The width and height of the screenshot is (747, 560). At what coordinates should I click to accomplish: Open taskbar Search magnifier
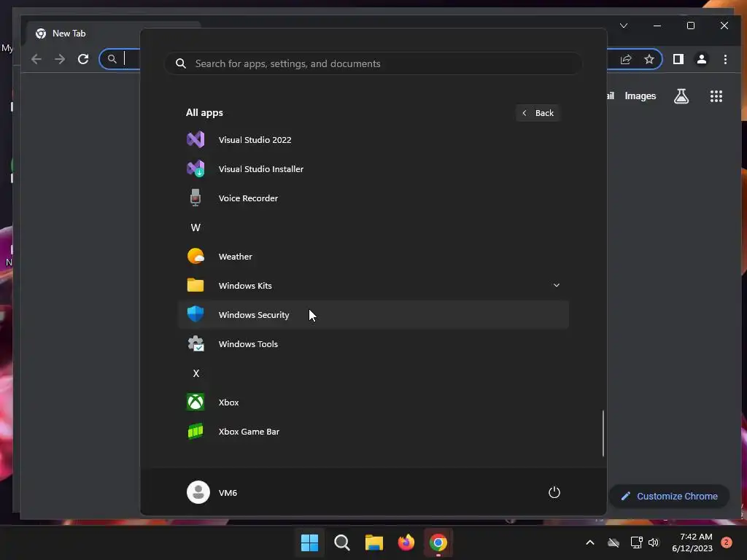pyautogui.click(x=341, y=542)
